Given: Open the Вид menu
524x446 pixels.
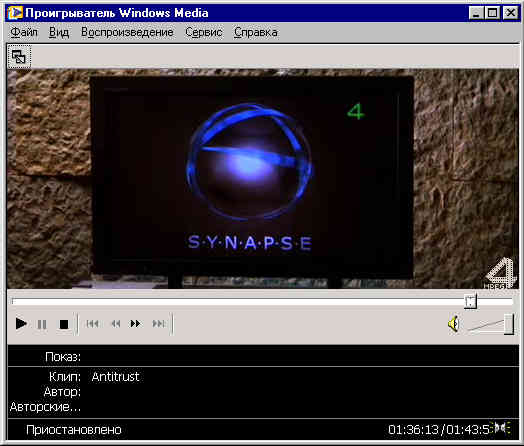Looking at the screenshot, I should [x=59, y=32].
